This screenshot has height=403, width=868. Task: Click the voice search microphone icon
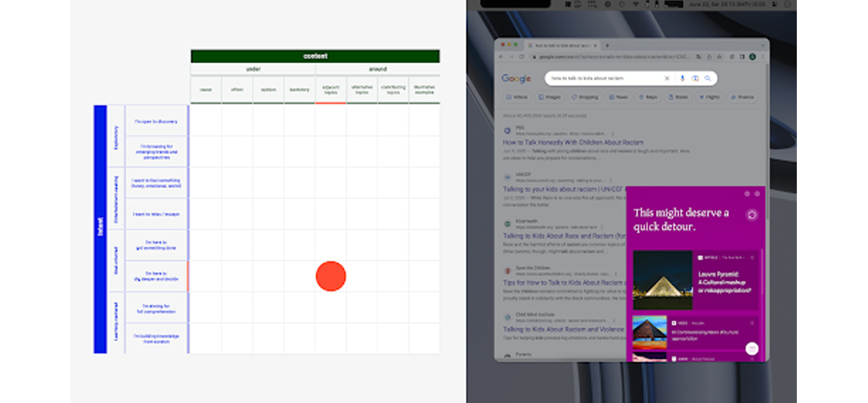tap(682, 78)
